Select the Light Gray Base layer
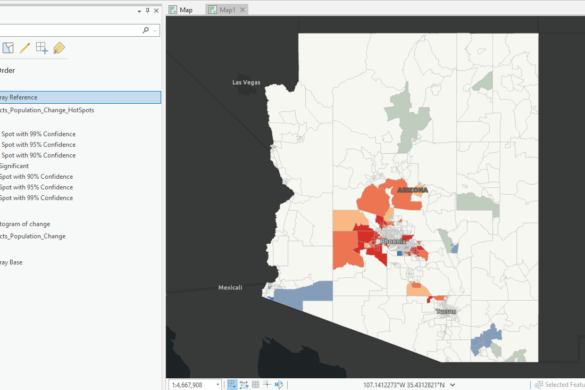 [x=11, y=262]
